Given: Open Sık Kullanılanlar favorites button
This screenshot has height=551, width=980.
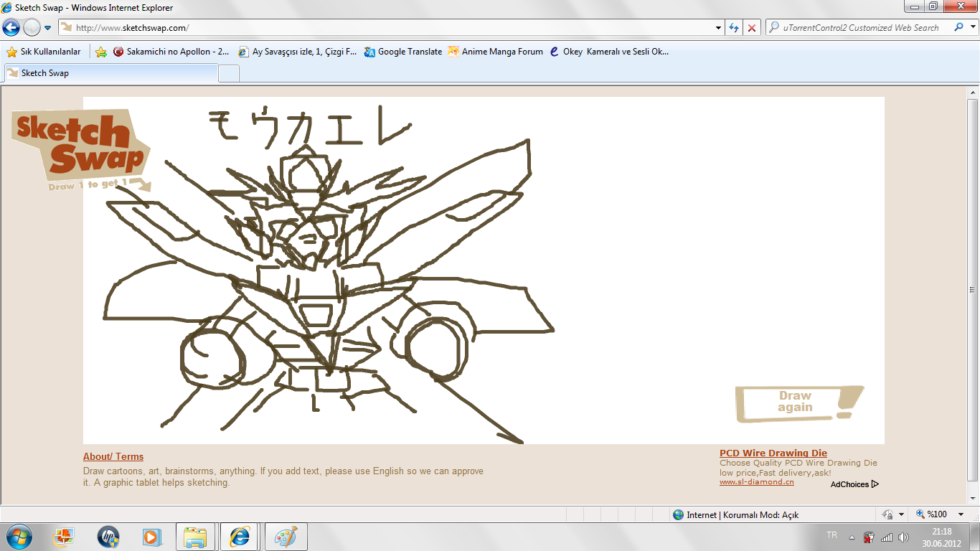Looking at the screenshot, I should (43, 52).
